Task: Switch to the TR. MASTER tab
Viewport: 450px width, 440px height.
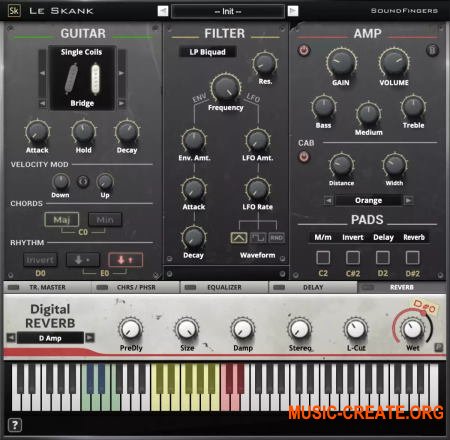Action: pyautogui.click(x=47, y=287)
